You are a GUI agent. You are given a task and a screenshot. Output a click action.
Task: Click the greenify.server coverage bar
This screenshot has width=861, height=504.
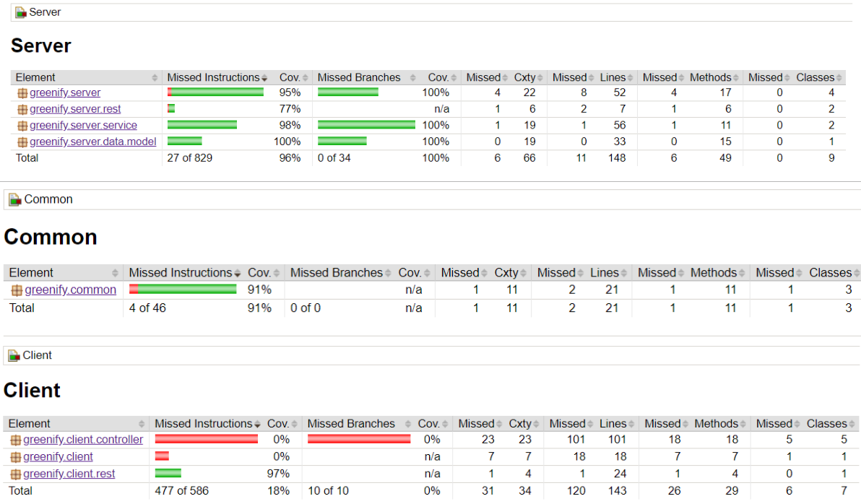tap(215, 92)
